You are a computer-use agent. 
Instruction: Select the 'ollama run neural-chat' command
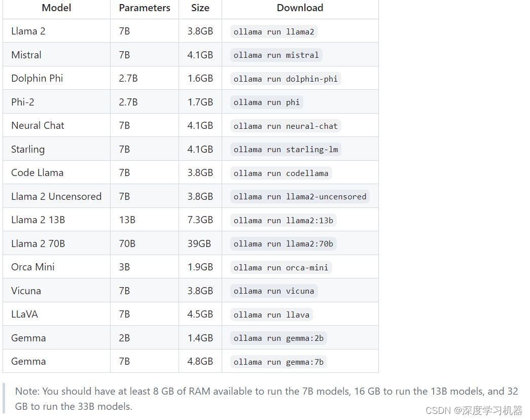(x=286, y=126)
